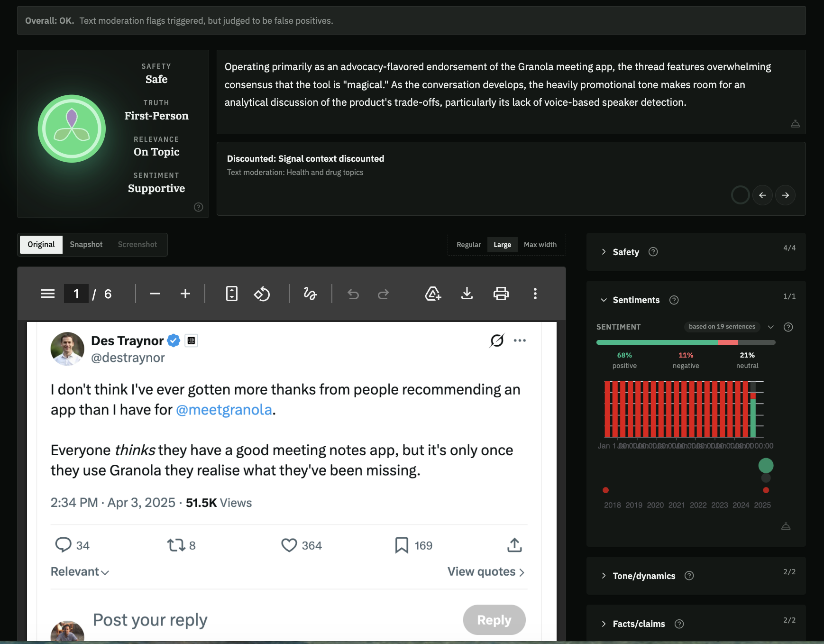Expand the Safety section
This screenshot has width=824, height=644.
604,252
